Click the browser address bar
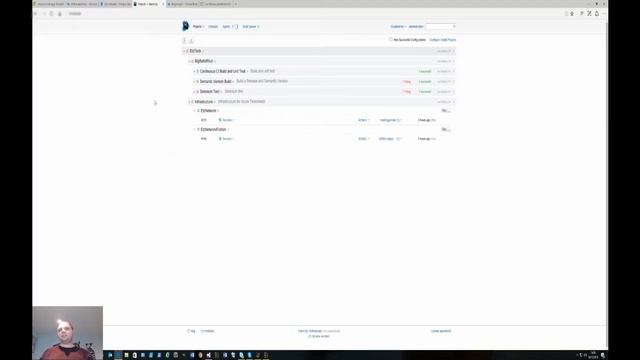640x360 pixels. (314, 13)
